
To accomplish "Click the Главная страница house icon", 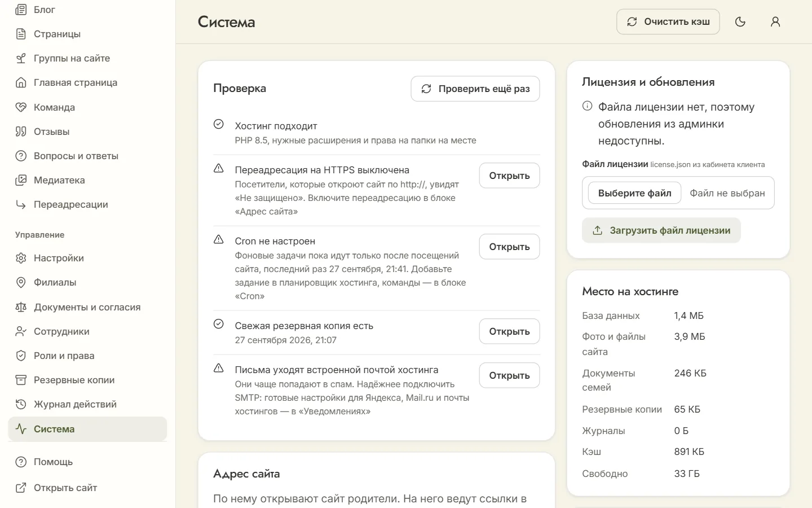I will pyautogui.click(x=21, y=82).
